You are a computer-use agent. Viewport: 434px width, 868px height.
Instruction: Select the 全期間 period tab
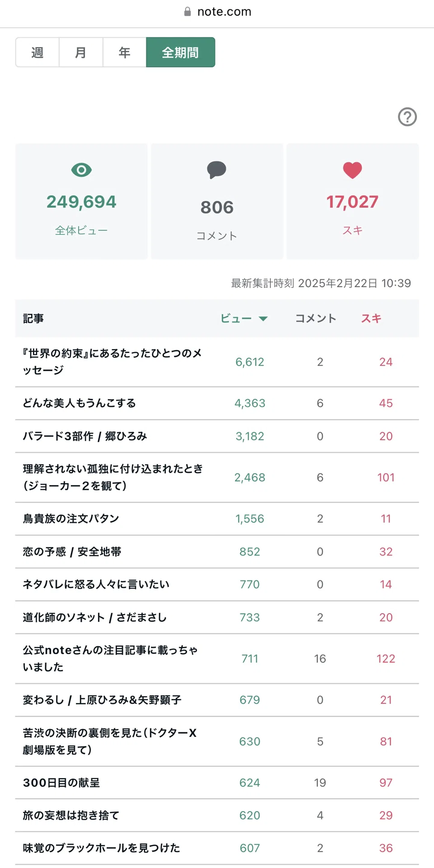[x=181, y=52]
